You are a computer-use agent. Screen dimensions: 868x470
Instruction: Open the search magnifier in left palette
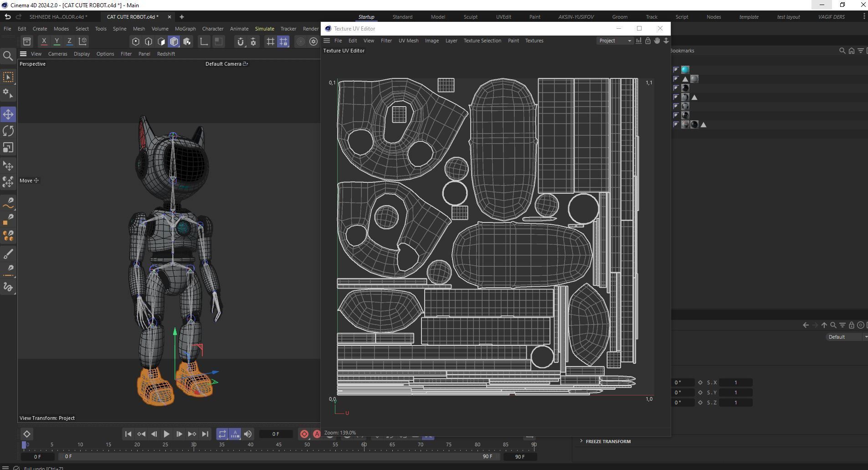pyautogui.click(x=8, y=56)
